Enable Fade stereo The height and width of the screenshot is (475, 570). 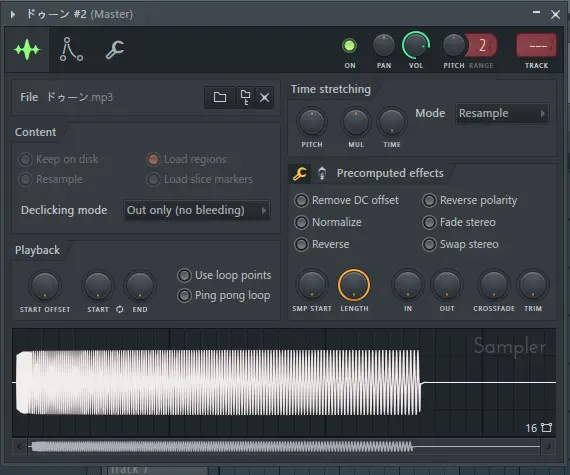pyautogui.click(x=459, y=222)
